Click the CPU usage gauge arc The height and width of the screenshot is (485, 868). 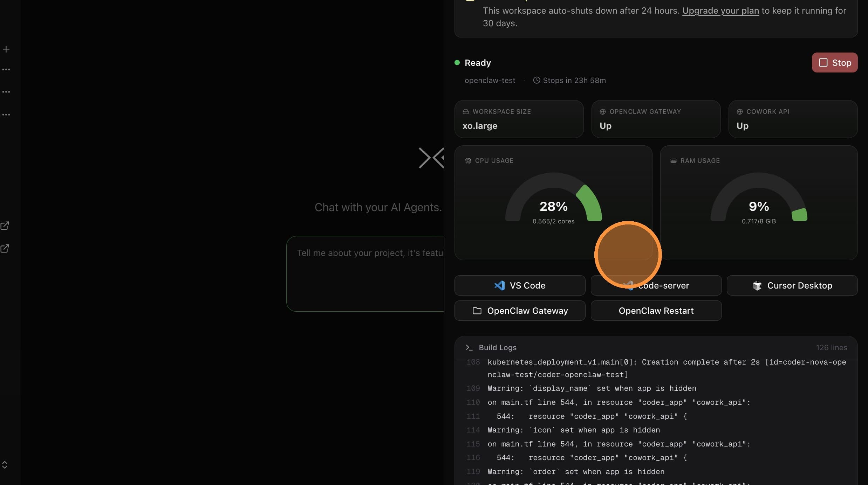click(x=553, y=196)
